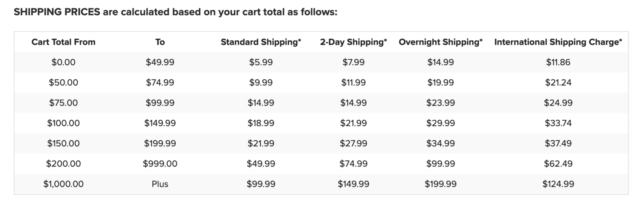Screen dimensions: 644x208
Task: Click the $23.99 overnight shipping price
Action: click(x=440, y=103)
